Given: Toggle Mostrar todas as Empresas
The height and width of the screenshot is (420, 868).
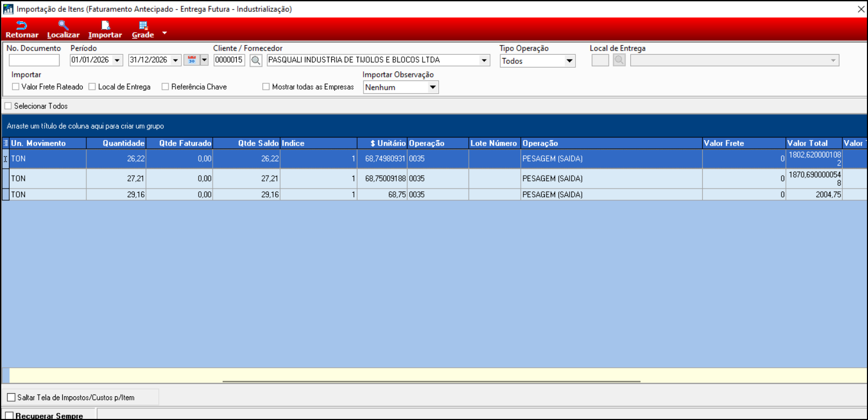Looking at the screenshot, I should coord(266,86).
